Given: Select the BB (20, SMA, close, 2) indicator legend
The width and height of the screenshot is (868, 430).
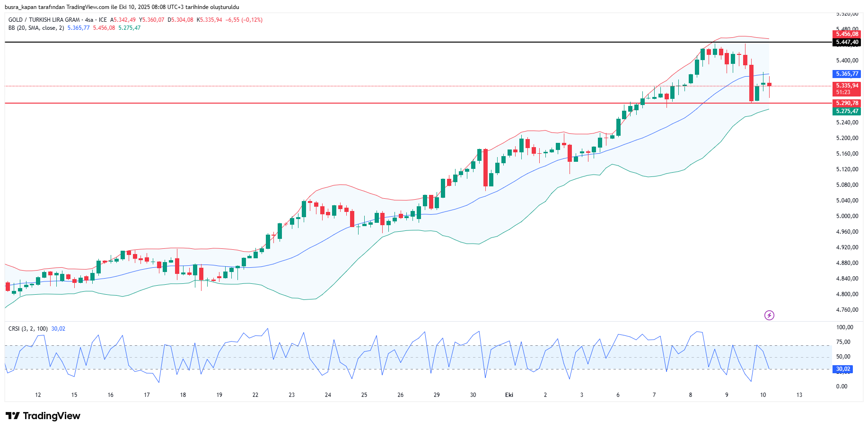Looking at the screenshot, I should [x=36, y=28].
